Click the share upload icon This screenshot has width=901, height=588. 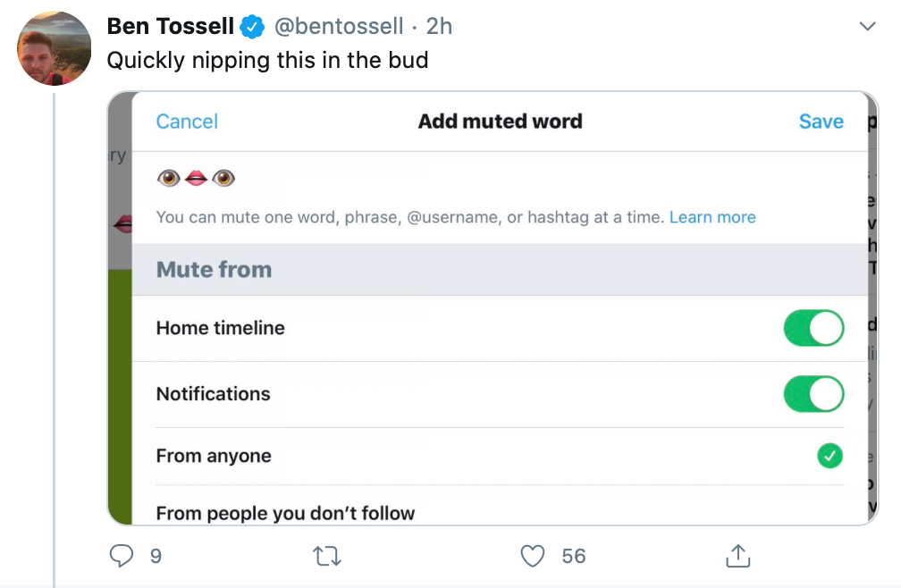737,555
